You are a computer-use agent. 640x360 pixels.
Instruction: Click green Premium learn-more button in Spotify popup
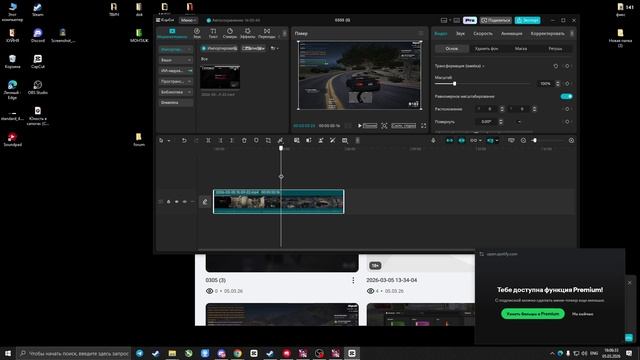(x=533, y=314)
